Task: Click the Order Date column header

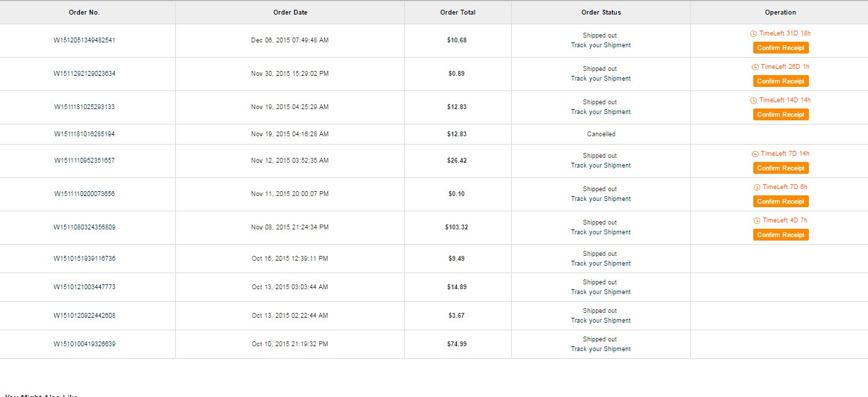Action: (290, 13)
